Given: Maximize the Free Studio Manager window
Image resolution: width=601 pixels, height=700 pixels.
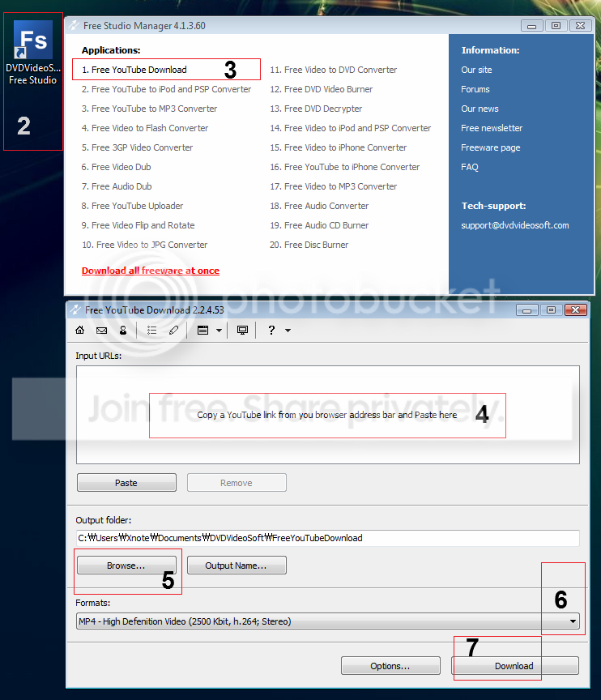Looking at the screenshot, I should (x=556, y=26).
